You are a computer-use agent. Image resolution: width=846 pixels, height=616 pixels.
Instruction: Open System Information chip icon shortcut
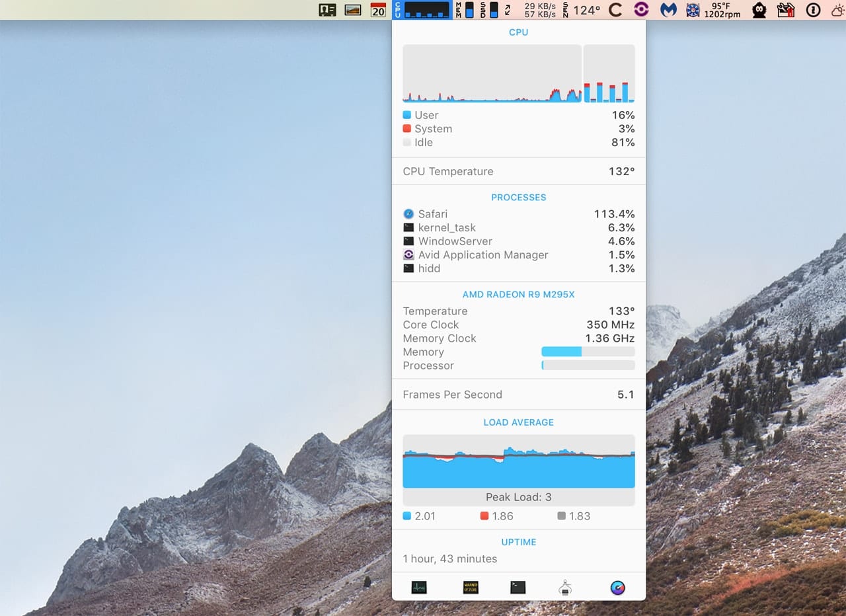pyautogui.click(x=565, y=588)
